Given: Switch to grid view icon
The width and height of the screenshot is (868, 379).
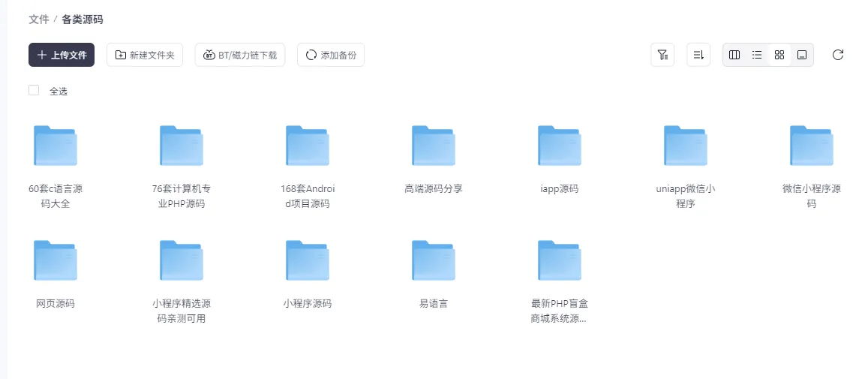Looking at the screenshot, I should click(779, 55).
